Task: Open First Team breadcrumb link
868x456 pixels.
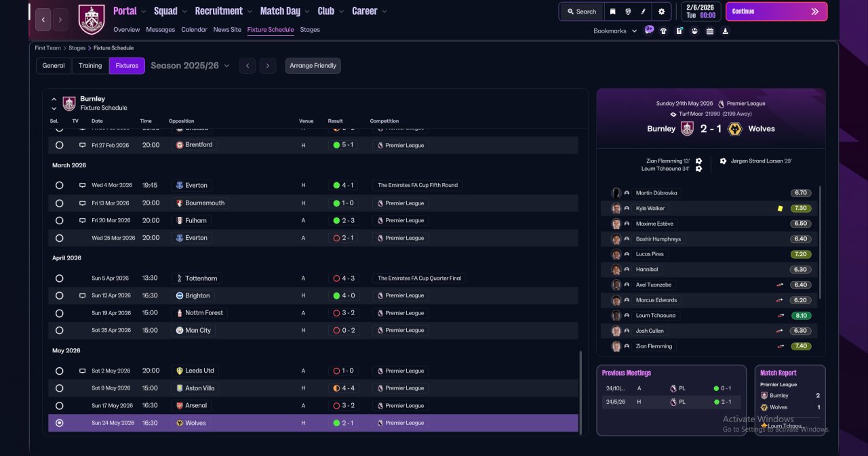Action: pos(48,48)
